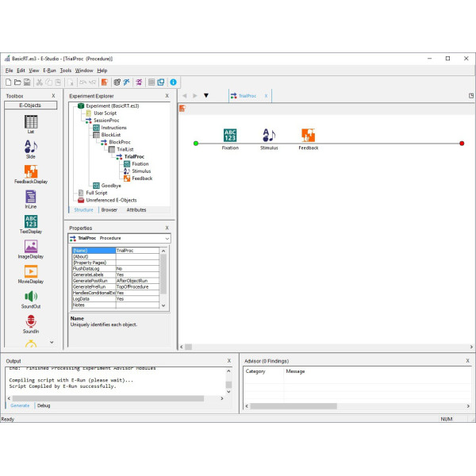This screenshot has height=476, width=476.
Task: Select Goodbye in Experiment Explorer
Action: 107,186
